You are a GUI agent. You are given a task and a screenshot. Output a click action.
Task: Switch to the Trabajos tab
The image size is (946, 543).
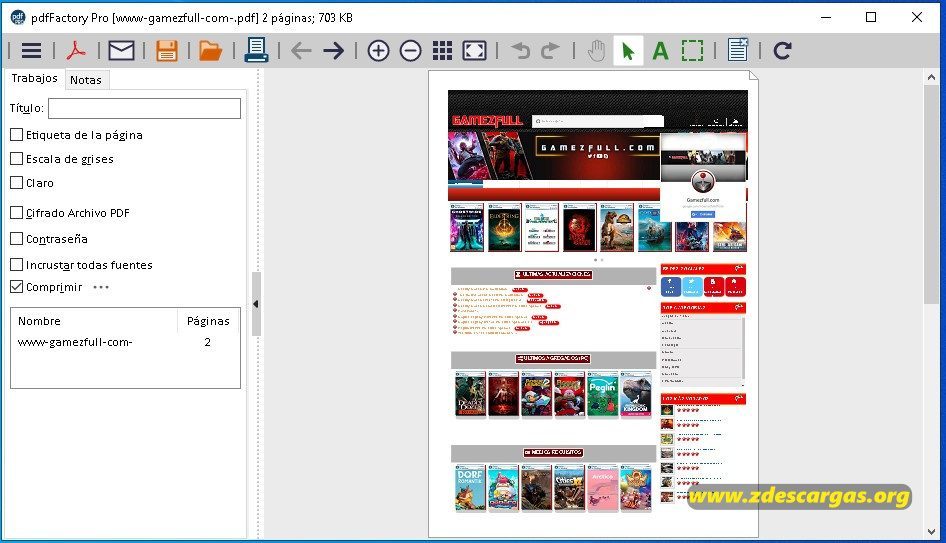(34, 78)
